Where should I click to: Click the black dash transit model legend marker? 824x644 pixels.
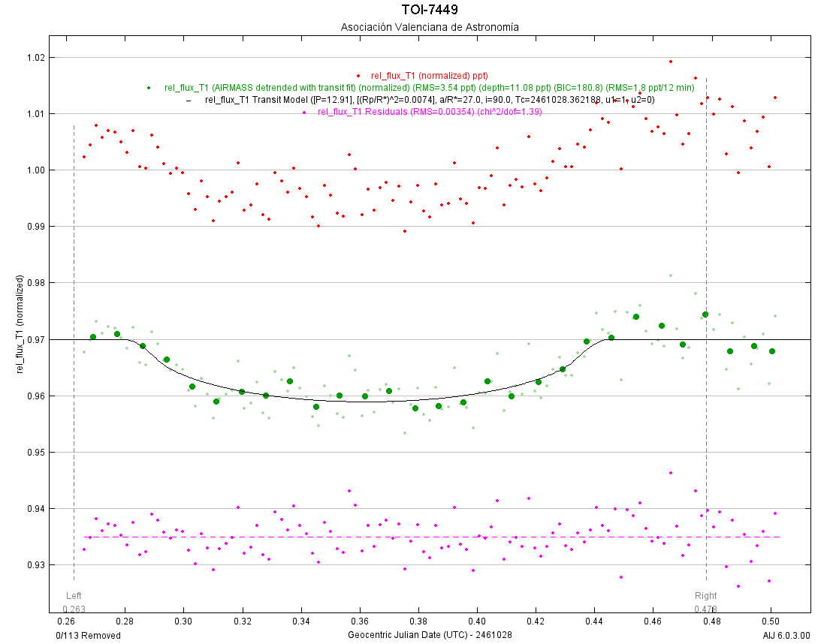(189, 100)
